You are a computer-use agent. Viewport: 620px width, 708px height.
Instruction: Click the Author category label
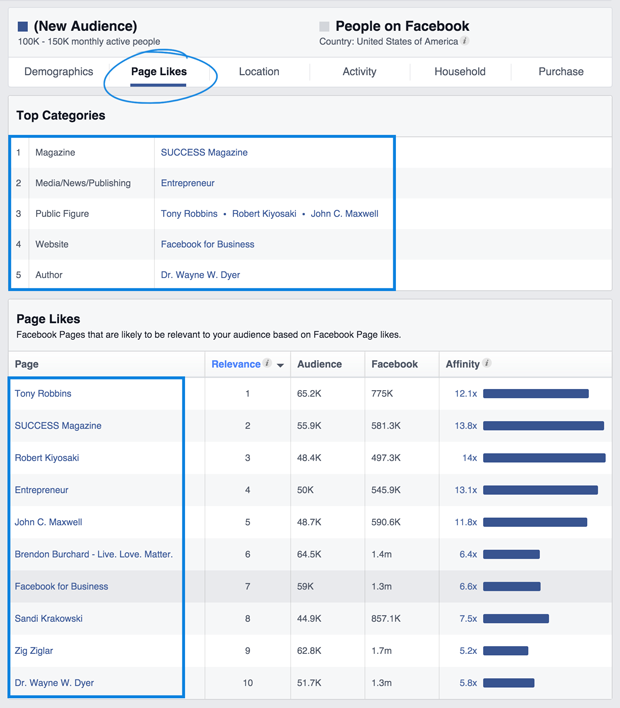tap(49, 275)
